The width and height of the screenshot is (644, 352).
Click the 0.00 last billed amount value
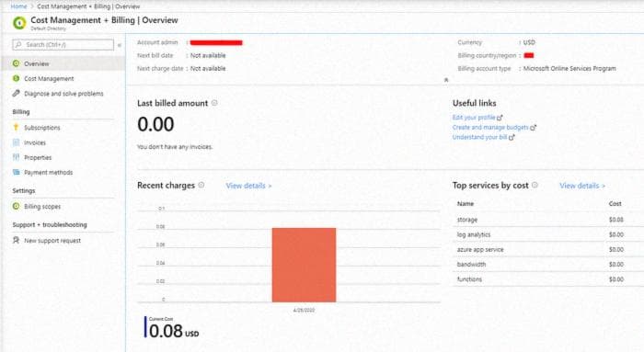point(155,124)
